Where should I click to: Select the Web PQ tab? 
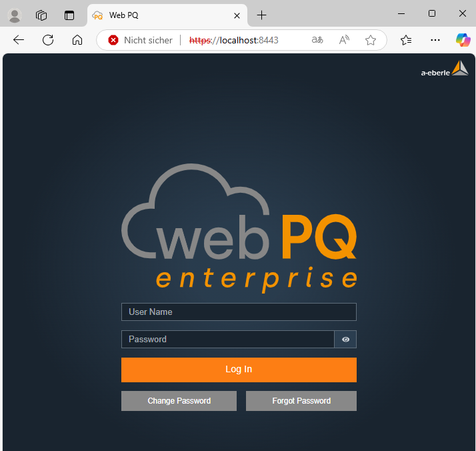[x=160, y=15]
